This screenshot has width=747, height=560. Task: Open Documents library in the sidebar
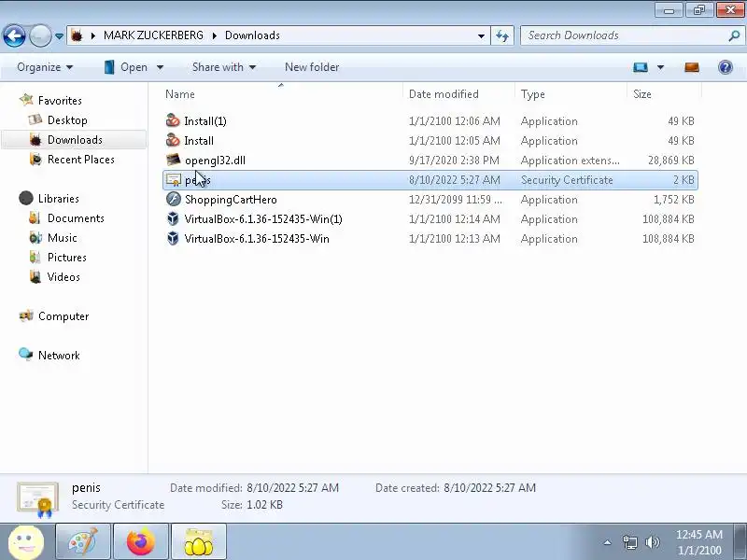coord(66,218)
